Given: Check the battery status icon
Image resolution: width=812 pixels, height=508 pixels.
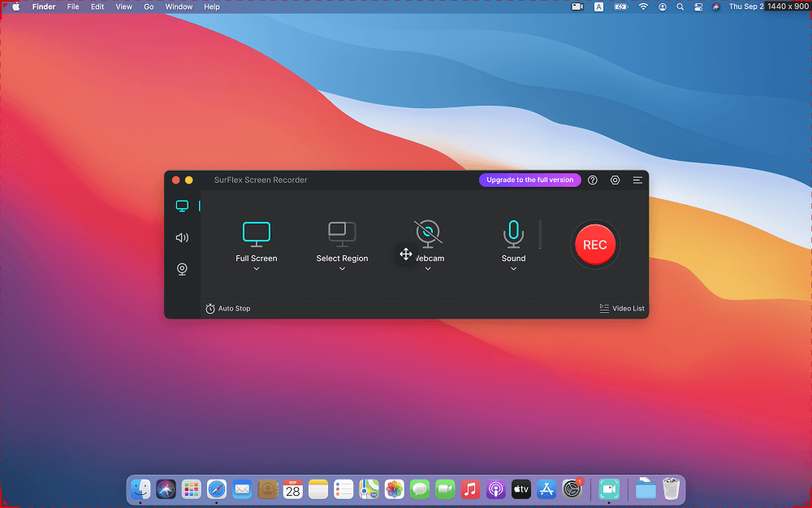Looking at the screenshot, I should [621, 7].
